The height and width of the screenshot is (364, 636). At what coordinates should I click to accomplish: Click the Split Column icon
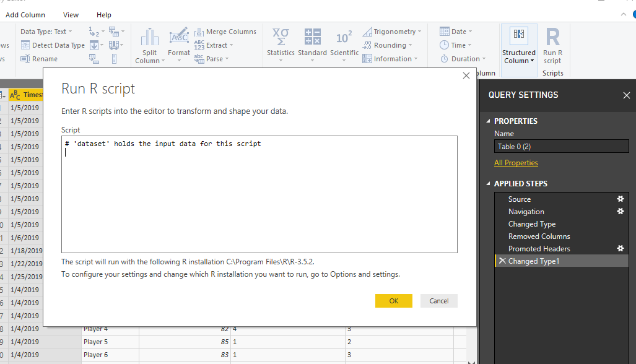click(149, 38)
